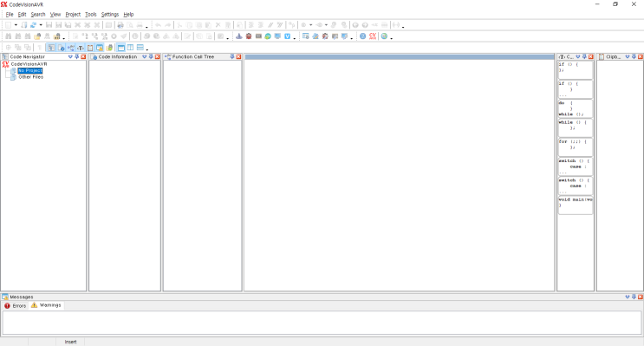
Task: Toggle Code Templates panel visibility button
Action: point(81,48)
